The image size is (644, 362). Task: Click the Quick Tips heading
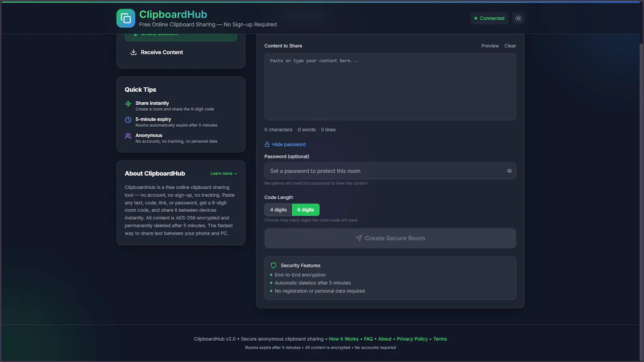point(140,90)
